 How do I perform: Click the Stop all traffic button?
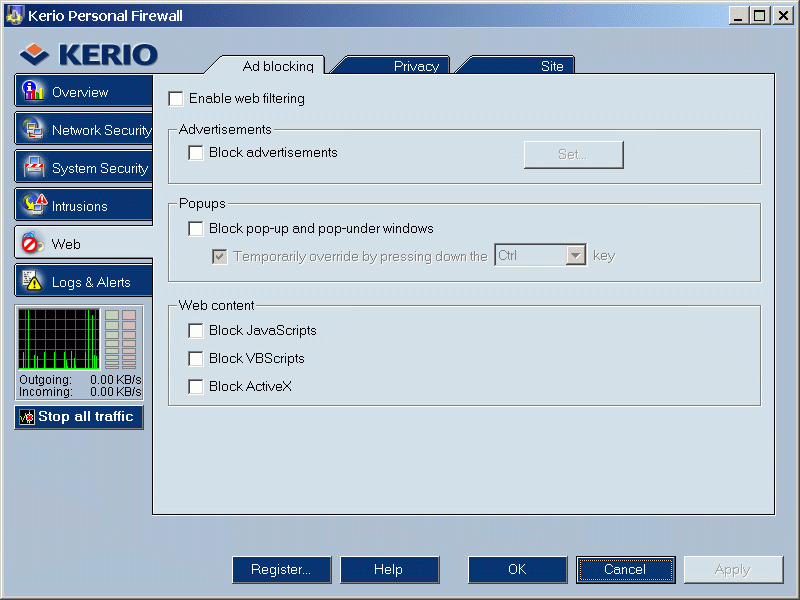coord(79,417)
